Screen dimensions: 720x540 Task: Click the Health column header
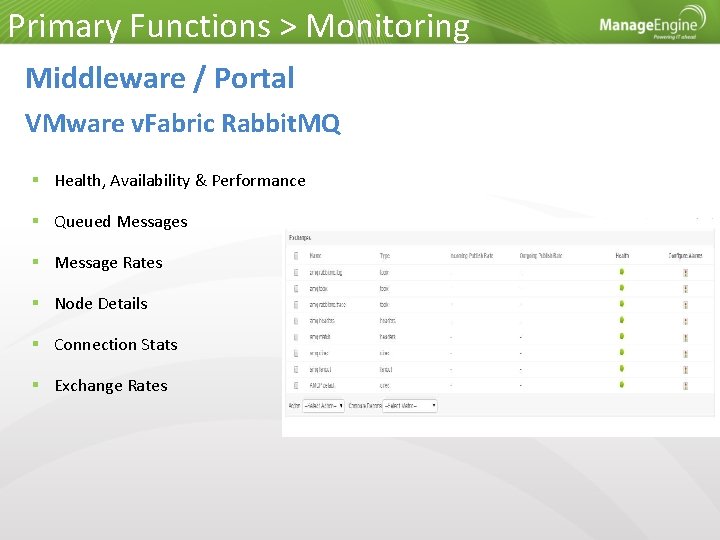click(622, 256)
